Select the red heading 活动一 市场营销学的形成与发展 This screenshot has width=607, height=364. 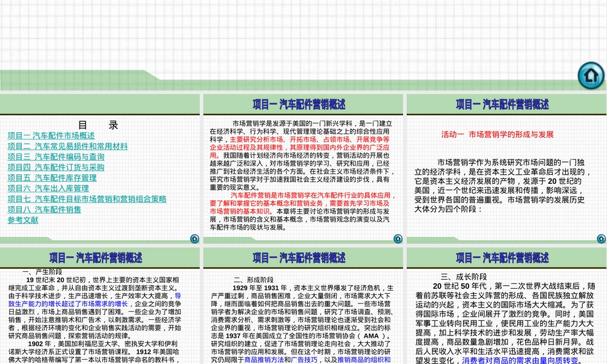[498, 135]
